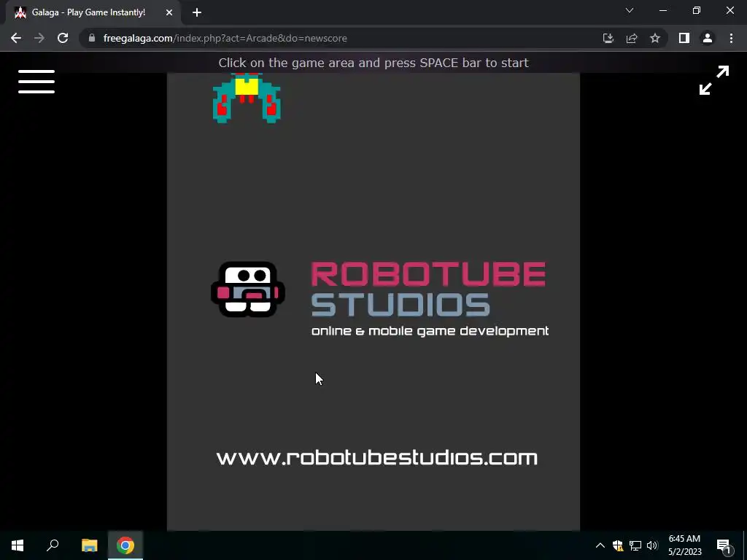
Task: Go back using the browser back arrow
Action: [x=16, y=38]
